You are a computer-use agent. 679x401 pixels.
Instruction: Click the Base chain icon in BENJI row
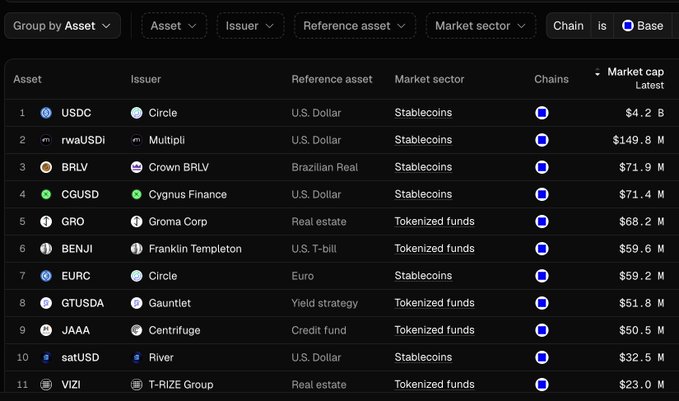[542, 249]
